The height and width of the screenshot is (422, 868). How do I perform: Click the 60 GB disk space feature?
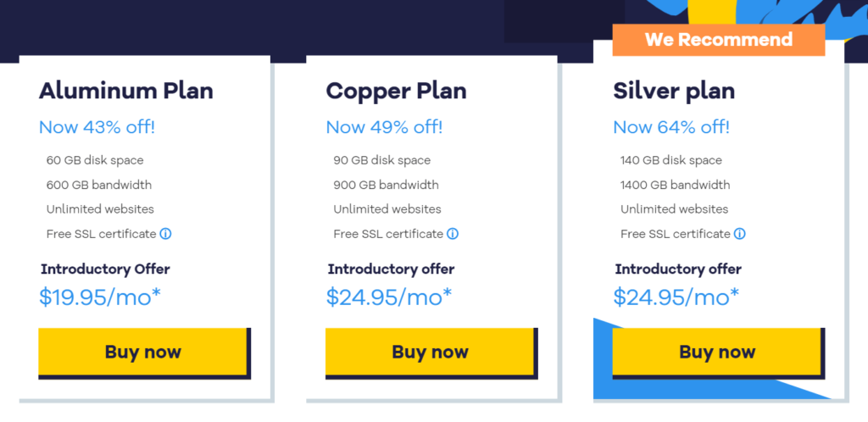click(95, 160)
